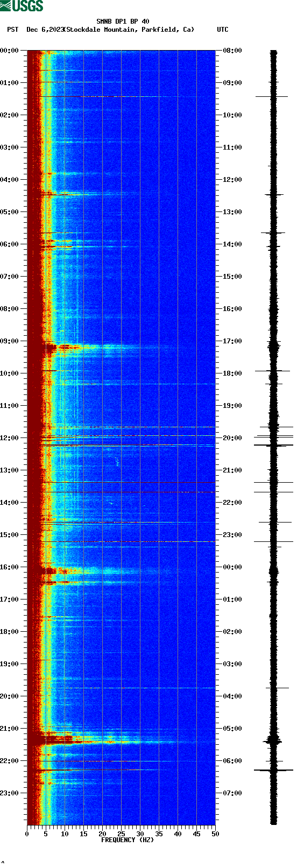
Task: Click the 07:00 label on UTC axis
Action: 232,793
